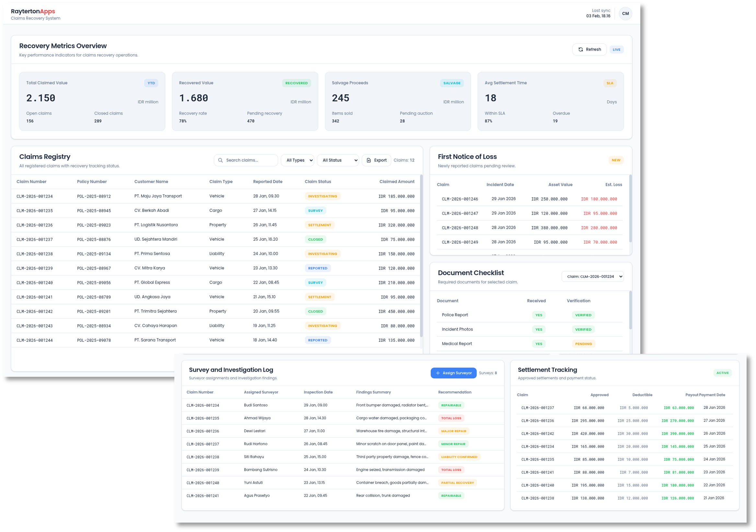Click the NEW badge on First Notice
This screenshot has width=756, height=532.
616,160
